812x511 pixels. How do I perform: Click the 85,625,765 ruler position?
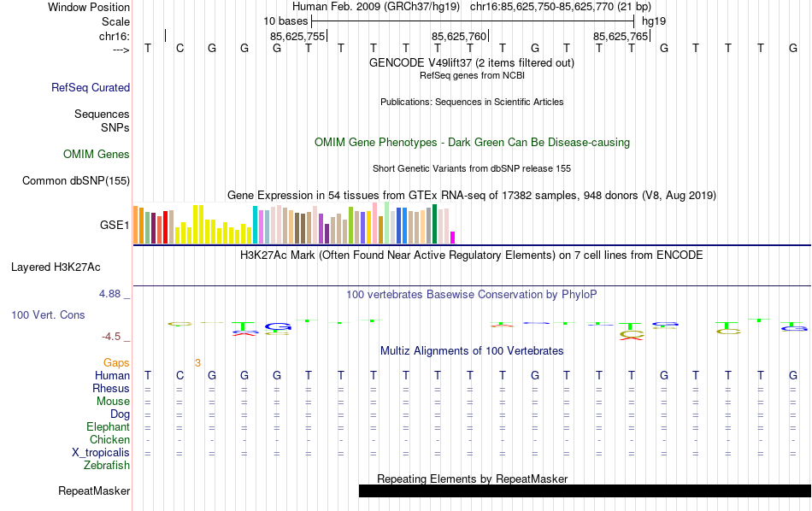click(x=621, y=36)
